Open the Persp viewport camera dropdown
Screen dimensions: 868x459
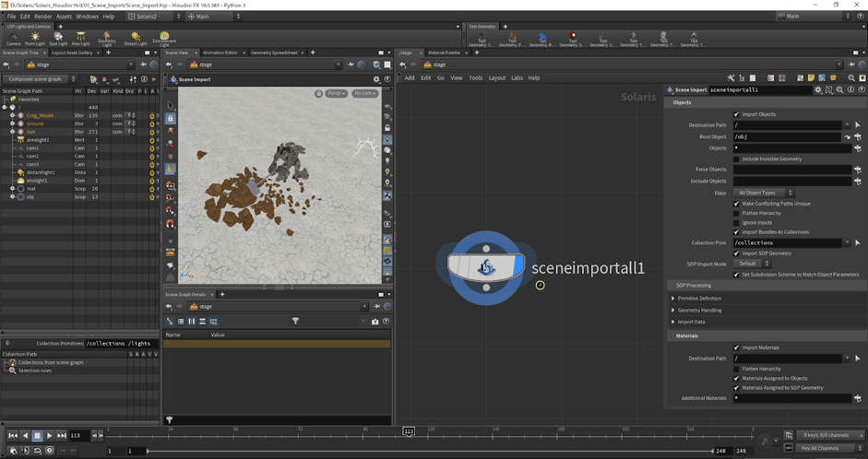337,93
